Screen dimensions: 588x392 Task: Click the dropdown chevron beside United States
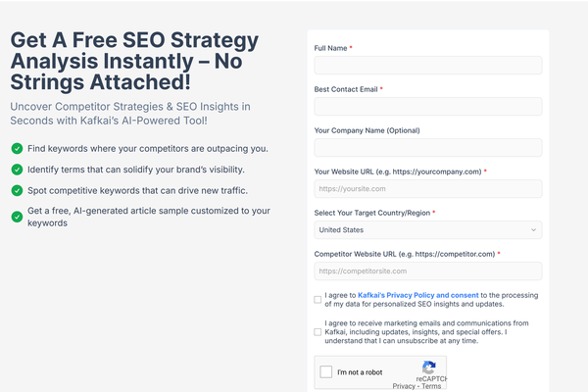coord(533,230)
